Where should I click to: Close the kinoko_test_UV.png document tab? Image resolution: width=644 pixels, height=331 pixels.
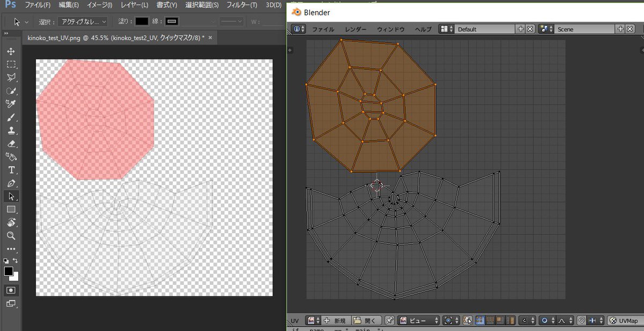tap(210, 38)
